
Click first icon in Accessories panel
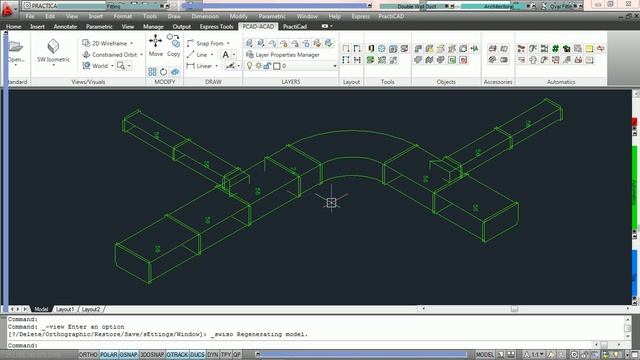pos(492,49)
